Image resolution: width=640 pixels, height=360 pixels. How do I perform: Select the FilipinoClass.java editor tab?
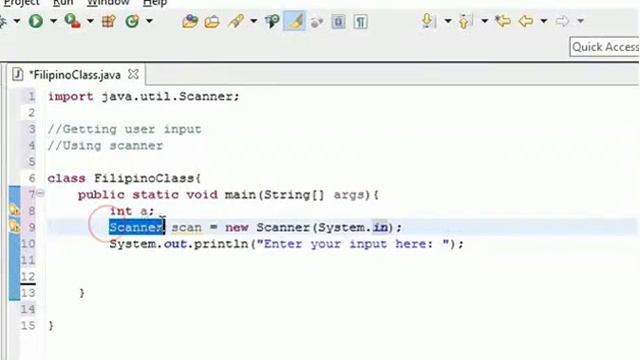[x=75, y=75]
